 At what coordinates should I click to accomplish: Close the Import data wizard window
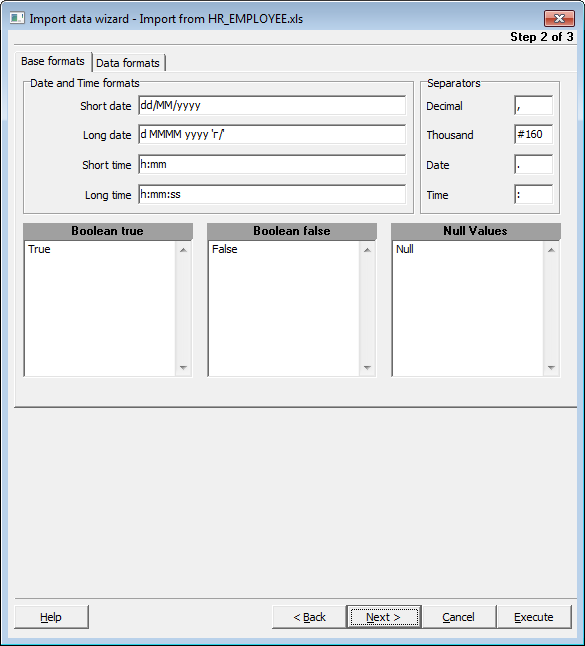[x=559, y=19]
